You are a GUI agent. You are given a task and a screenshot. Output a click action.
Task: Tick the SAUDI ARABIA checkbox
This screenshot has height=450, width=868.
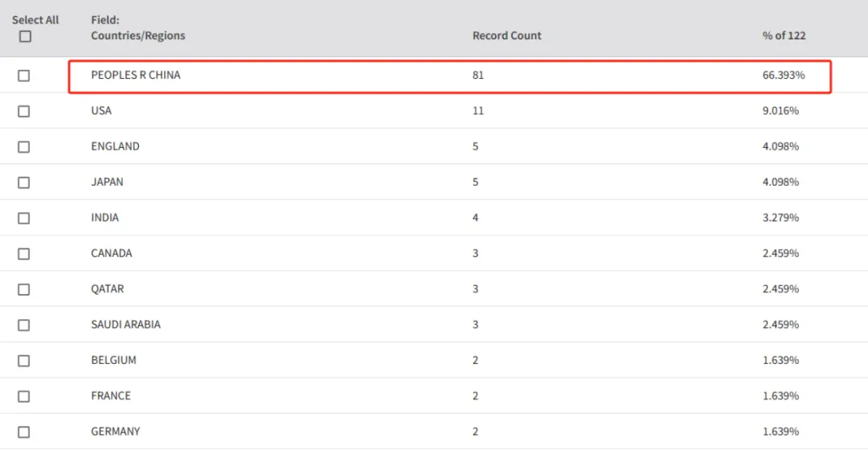click(x=24, y=325)
